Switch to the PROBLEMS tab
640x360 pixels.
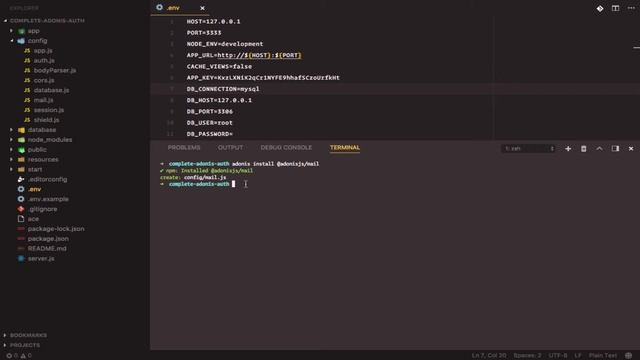pos(184,147)
